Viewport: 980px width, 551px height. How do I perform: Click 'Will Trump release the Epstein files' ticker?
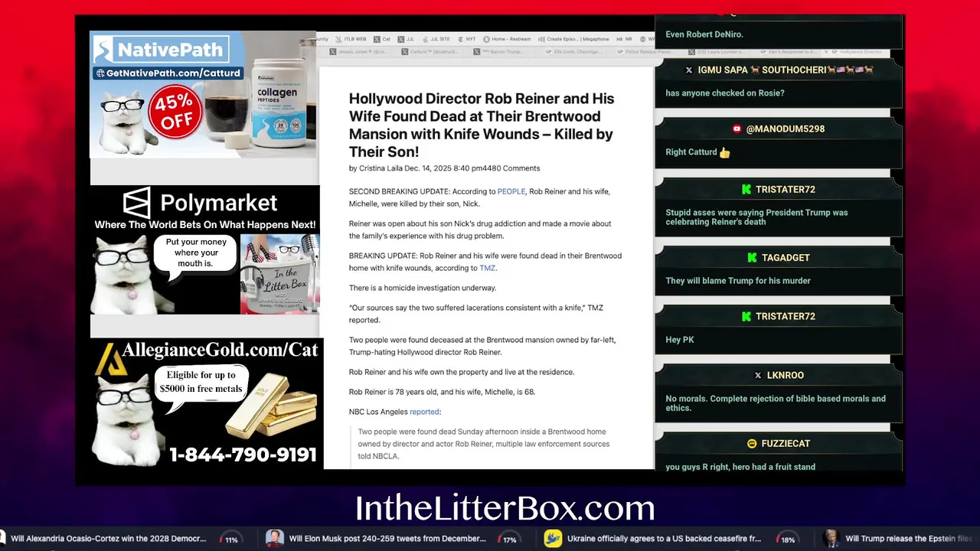coord(908,539)
